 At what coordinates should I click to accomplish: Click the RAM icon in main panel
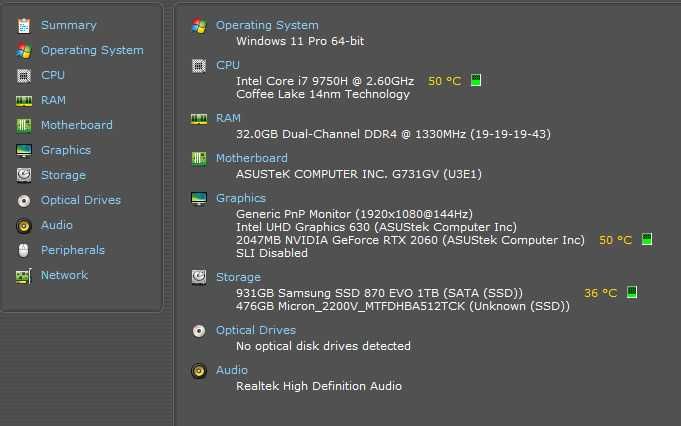(199, 119)
